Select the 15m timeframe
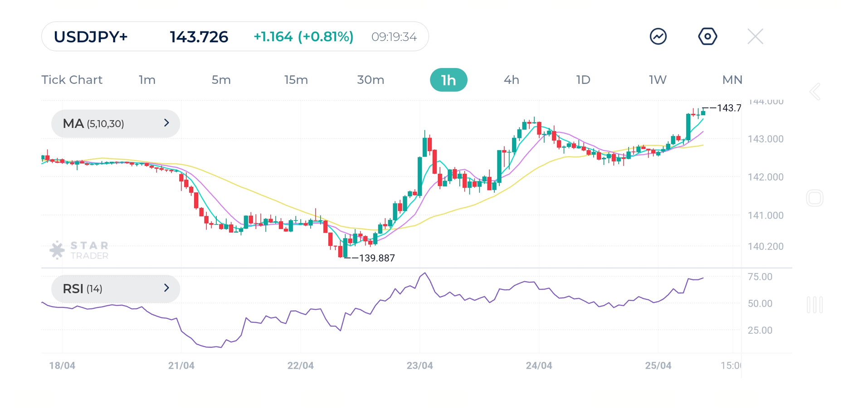Screen dimensions: 868x415 coord(296,80)
